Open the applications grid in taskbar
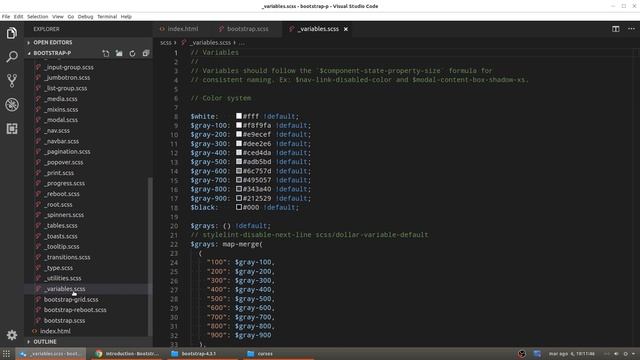Viewport: 640px width, 360px height. pyautogui.click(x=6, y=353)
